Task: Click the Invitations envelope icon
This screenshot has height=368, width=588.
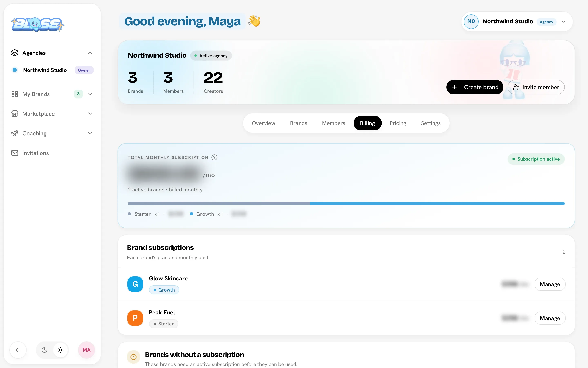Action: (x=14, y=153)
